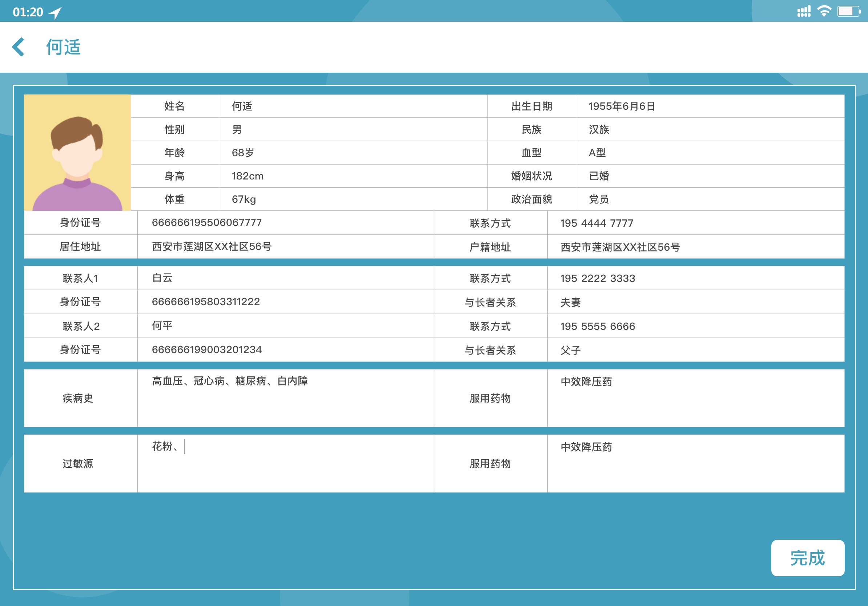Viewport: 868px width, 606px height.
Task: Tap the Wi-Fi status icon
Action: [x=824, y=11]
